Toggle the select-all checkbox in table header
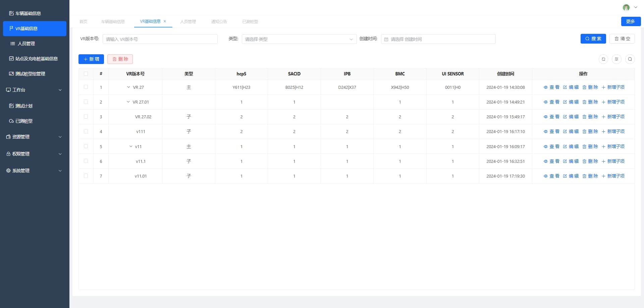Screen dimensions: 644x308 86,74
